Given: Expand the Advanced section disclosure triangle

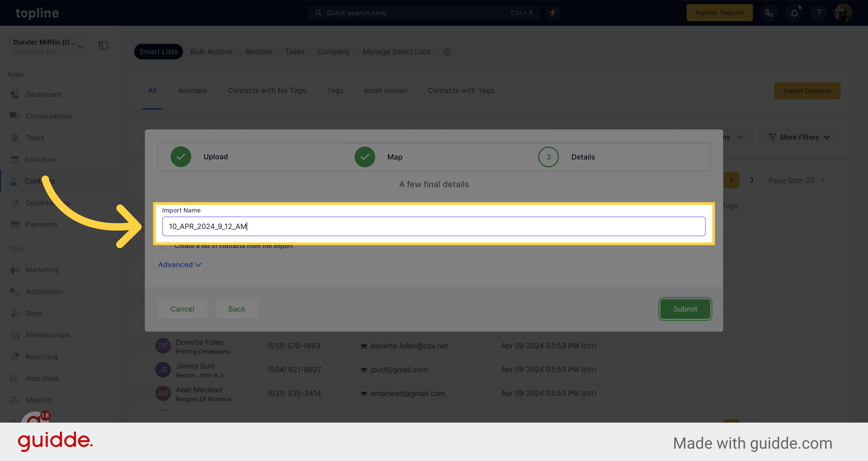Looking at the screenshot, I should coord(180,264).
